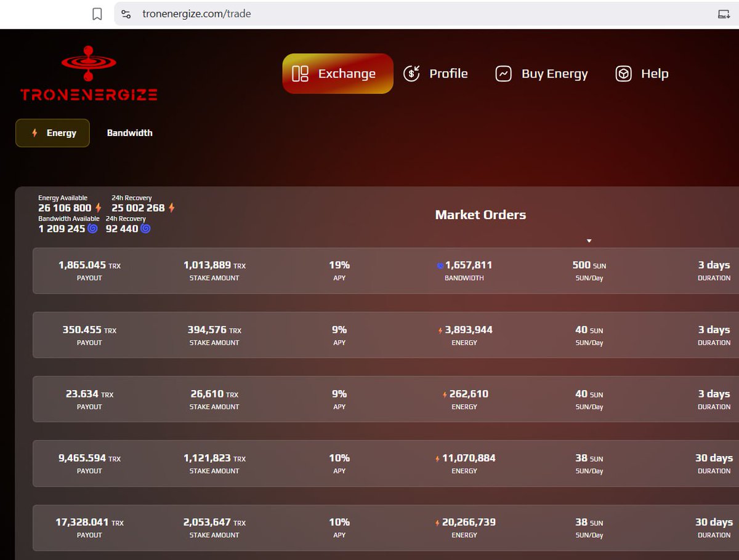Viewport: 739px width, 560px height.
Task: Click the Help cube icon
Action: click(623, 74)
